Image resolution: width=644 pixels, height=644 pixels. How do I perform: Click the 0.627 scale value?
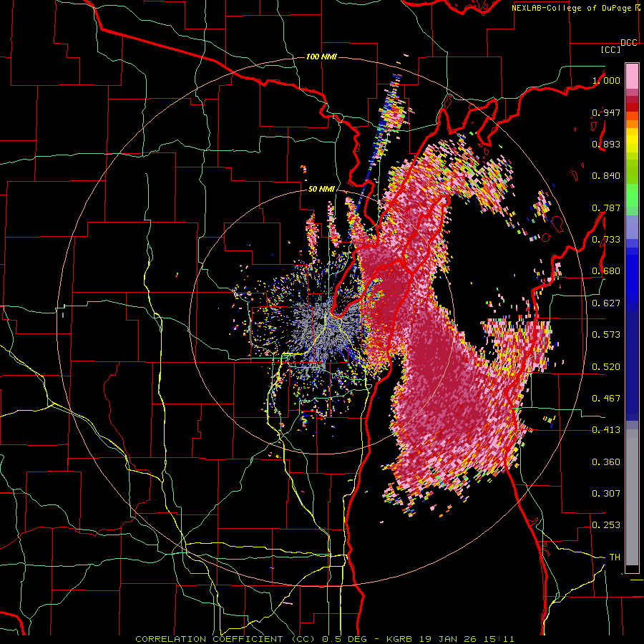(606, 303)
